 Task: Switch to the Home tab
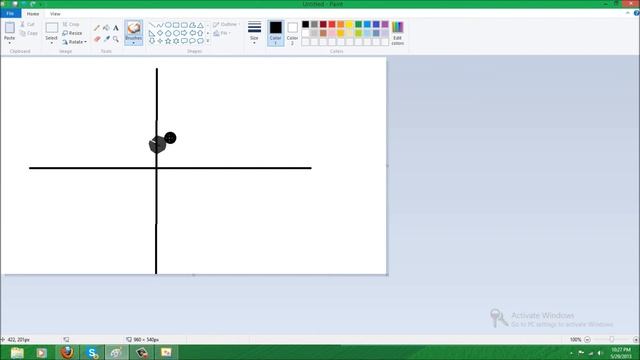tap(33, 14)
